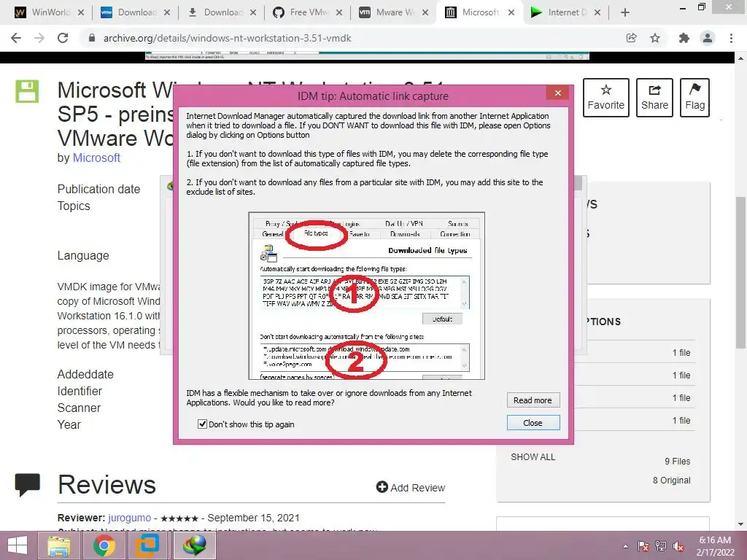Click the Read more button
The image size is (747, 560).
(x=533, y=400)
